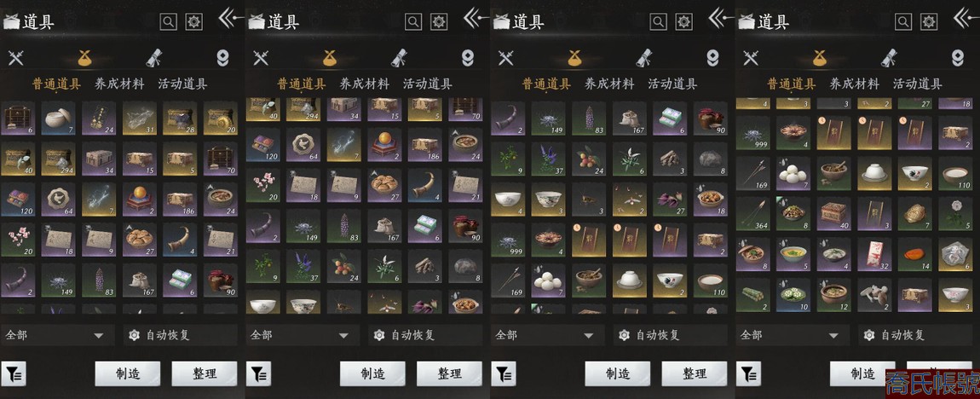Switch to 养成材料 tab in leftmost panel

[119, 84]
